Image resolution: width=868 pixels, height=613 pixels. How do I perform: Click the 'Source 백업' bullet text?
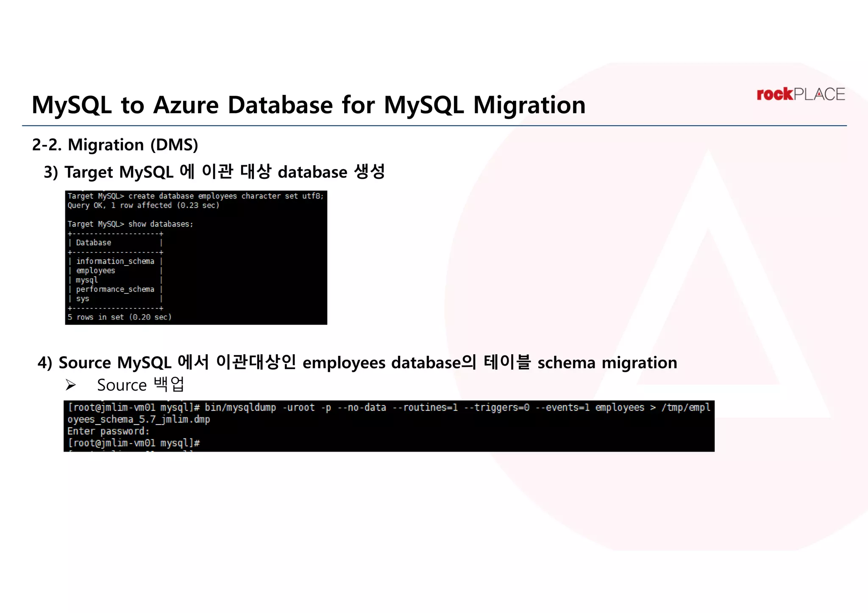pyautogui.click(x=140, y=385)
